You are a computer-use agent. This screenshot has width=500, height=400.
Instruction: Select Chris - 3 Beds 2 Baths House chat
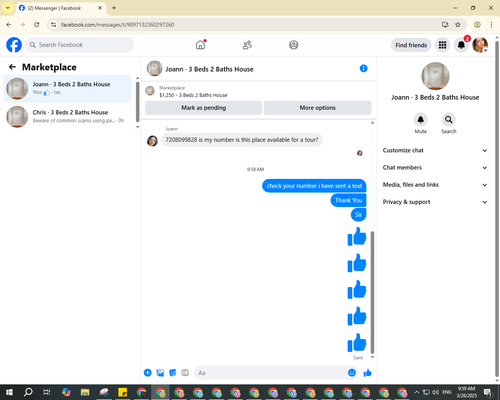tap(67, 116)
